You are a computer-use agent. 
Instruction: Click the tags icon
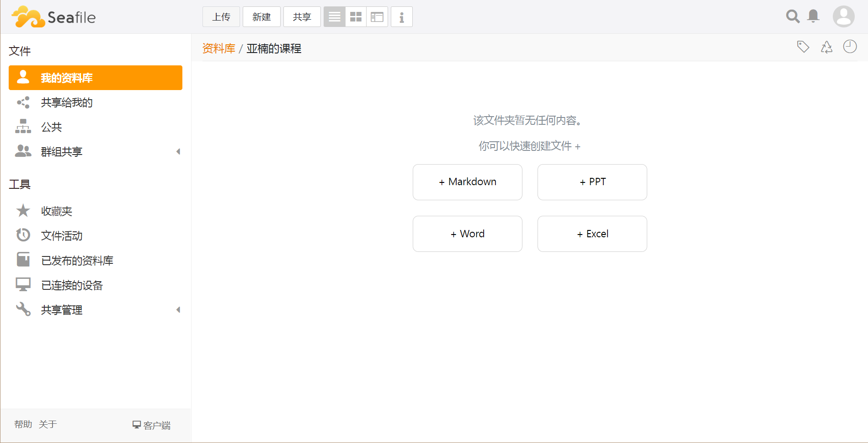coord(803,47)
